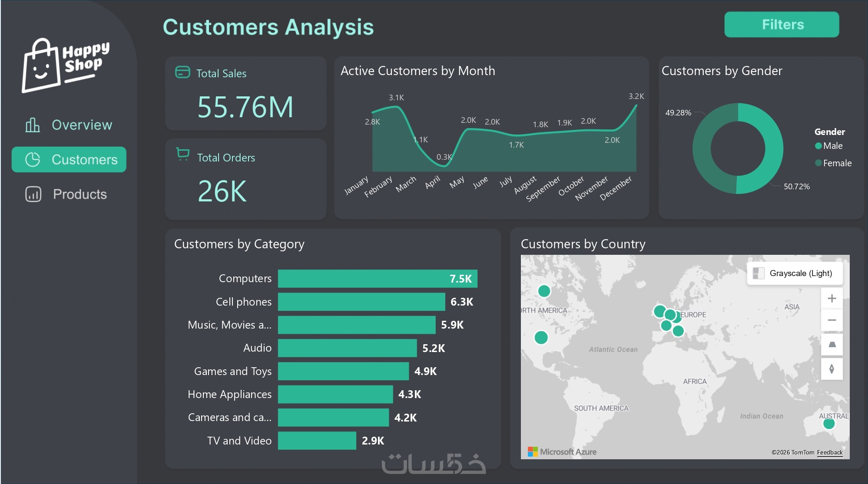Click the Customers pie chart icon
Viewport: 868px width, 484px height.
(33, 160)
